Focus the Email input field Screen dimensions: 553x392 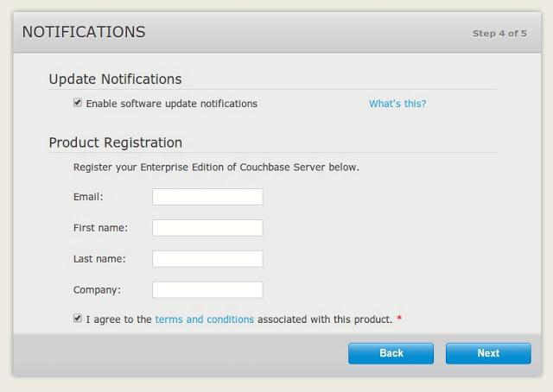[207, 197]
